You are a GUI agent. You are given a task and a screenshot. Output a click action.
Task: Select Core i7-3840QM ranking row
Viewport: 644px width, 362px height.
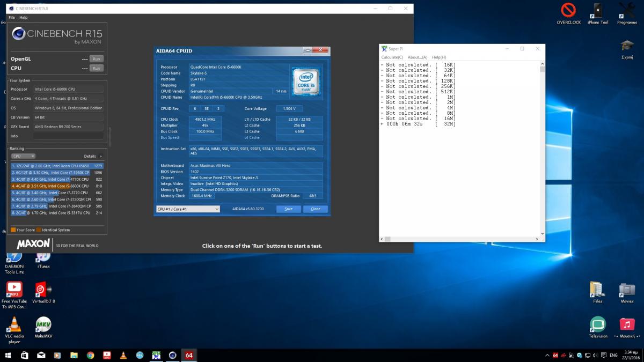57,206
